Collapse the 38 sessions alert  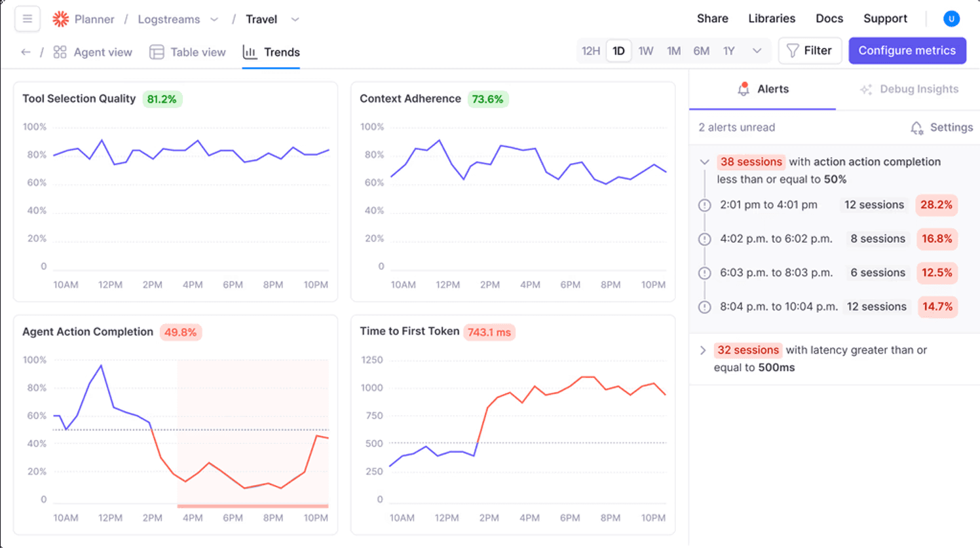(704, 162)
